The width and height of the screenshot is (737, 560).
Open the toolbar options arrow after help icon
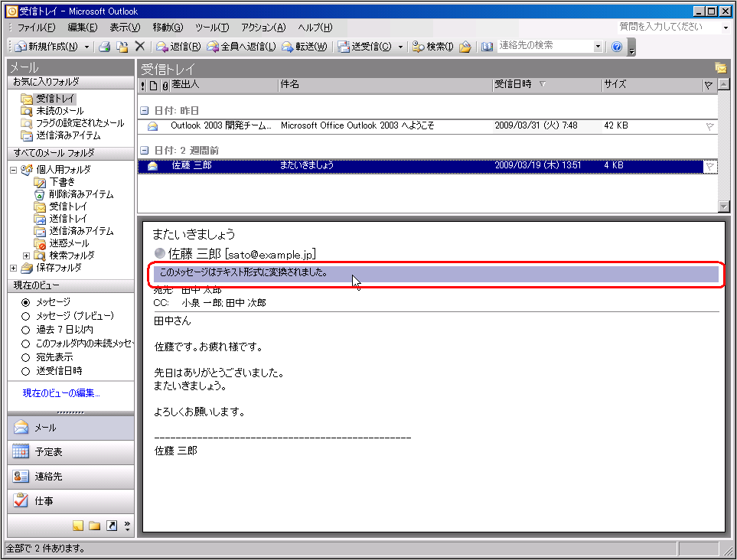point(631,47)
